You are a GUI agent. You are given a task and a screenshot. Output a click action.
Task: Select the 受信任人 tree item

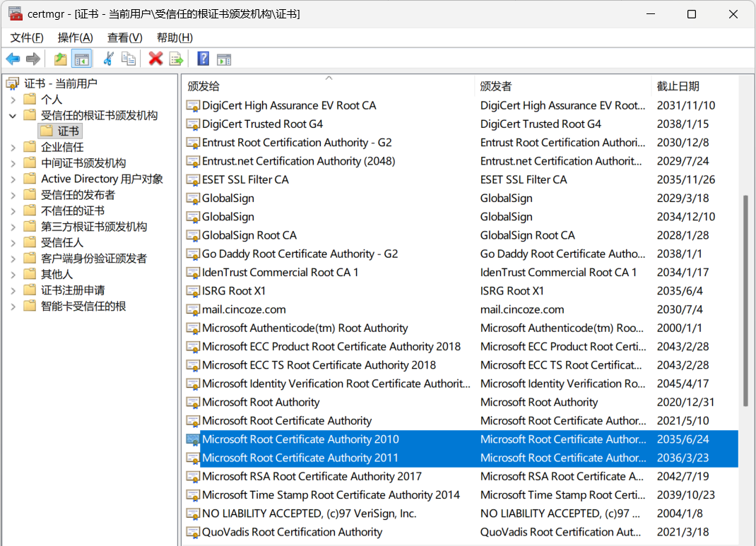pos(61,242)
